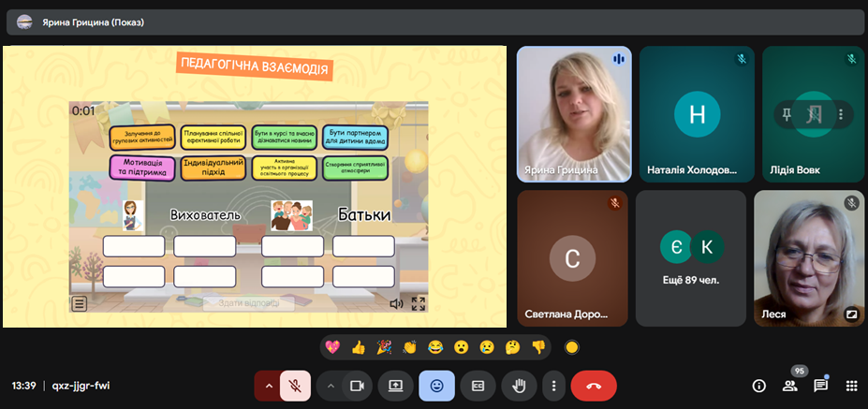Viewport: 868px width, 409px height.
Task: Click the present screen button
Action: [x=395, y=386]
